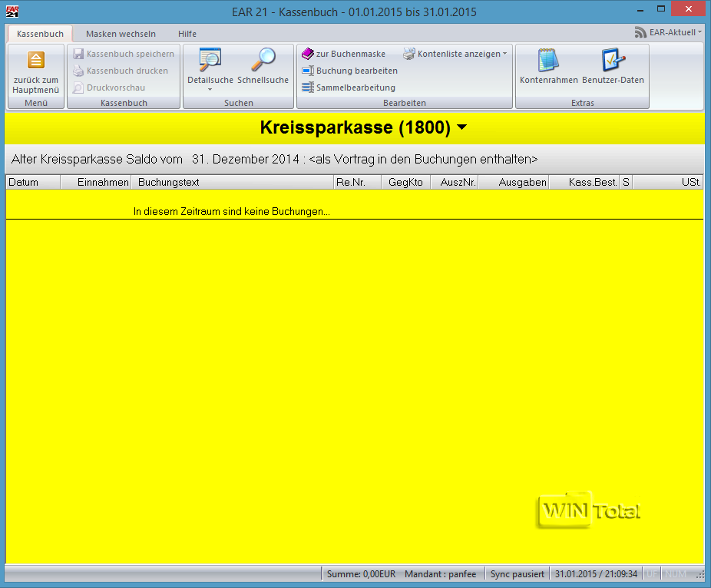Click the Summe: 0,00EUR status entry
This screenshot has height=588, width=711.
click(x=361, y=574)
